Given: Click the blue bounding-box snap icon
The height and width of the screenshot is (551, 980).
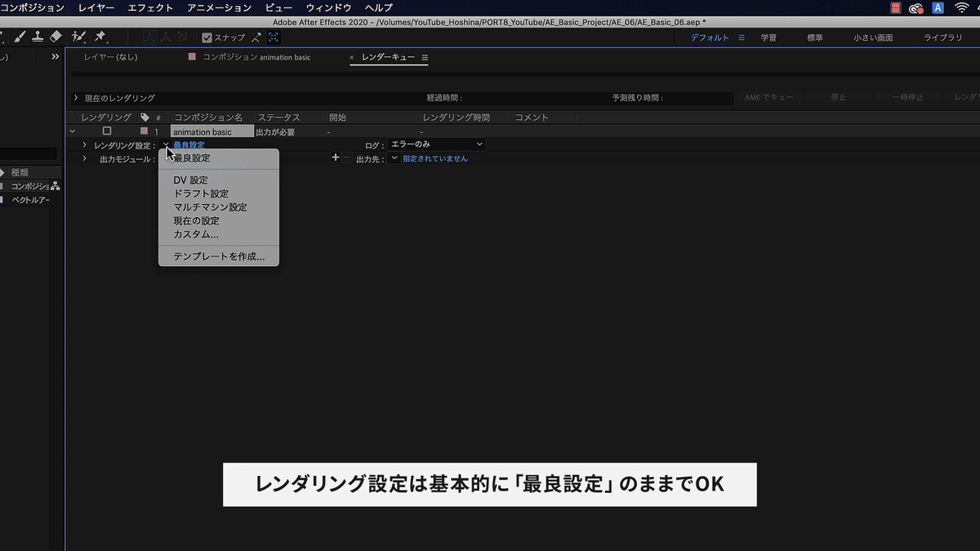Looking at the screenshot, I should click(x=273, y=37).
